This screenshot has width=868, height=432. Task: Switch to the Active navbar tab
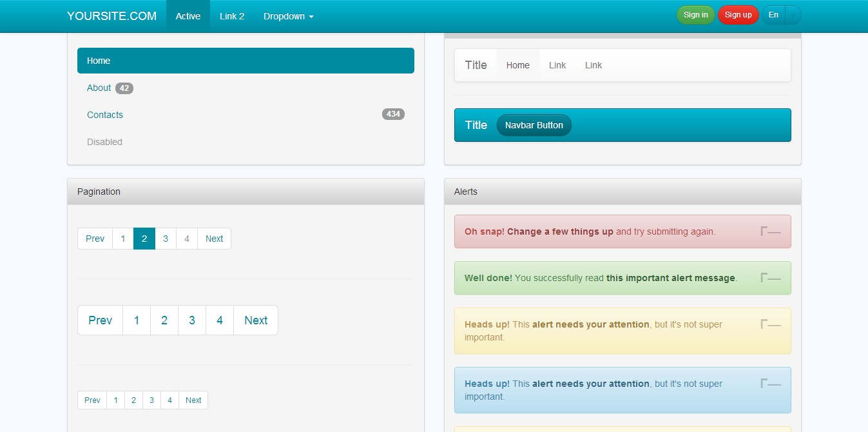point(188,16)
